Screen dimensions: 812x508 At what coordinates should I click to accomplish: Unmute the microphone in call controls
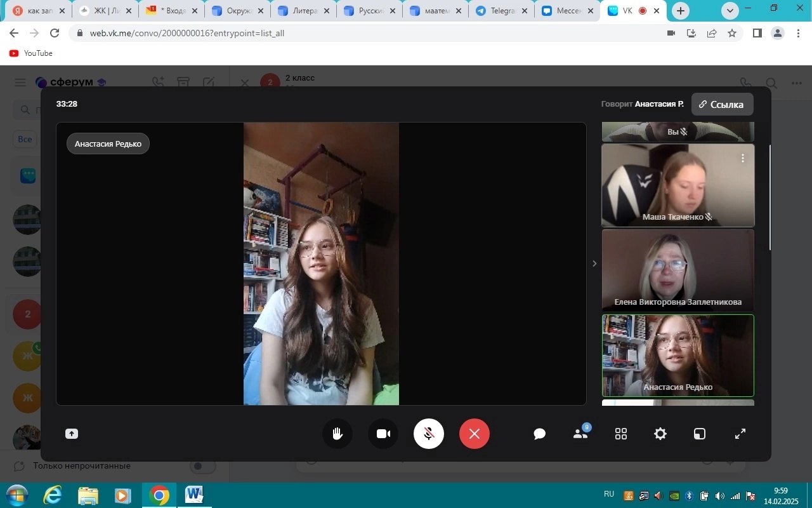429,434
